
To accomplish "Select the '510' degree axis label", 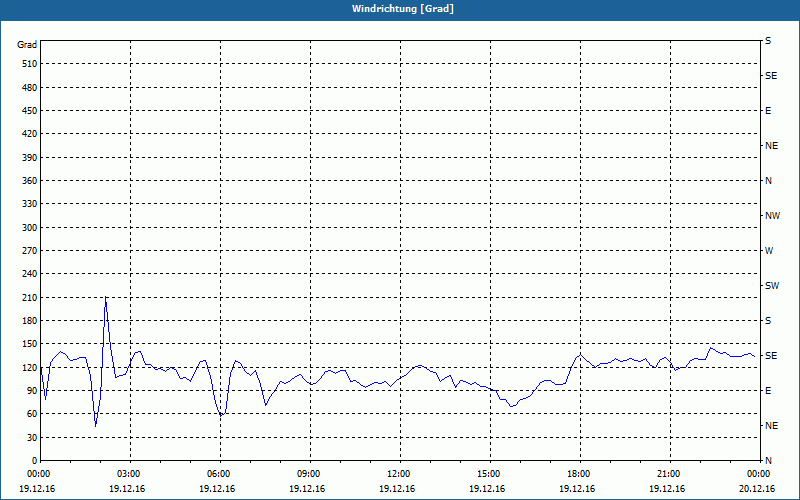I will [30, 64].
